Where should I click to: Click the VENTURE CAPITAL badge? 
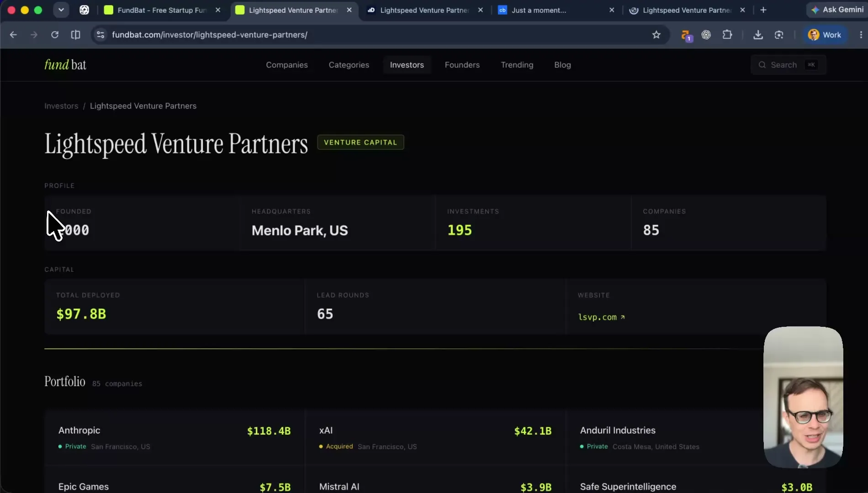point(360,142)
